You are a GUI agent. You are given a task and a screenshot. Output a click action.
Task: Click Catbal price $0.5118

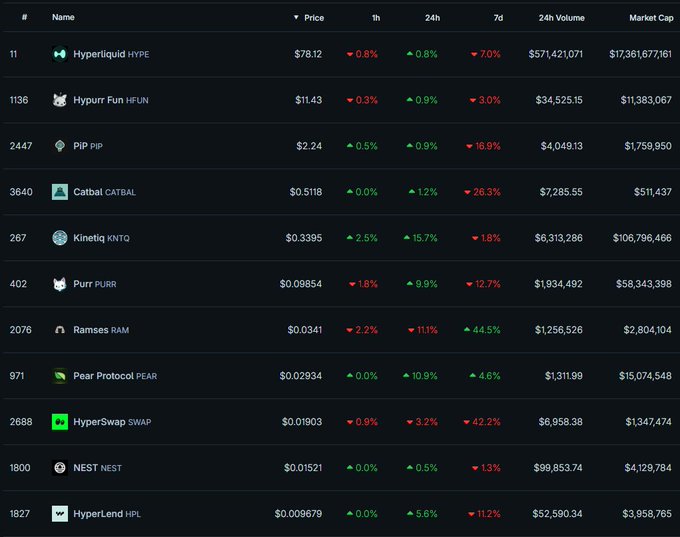(x=306, y=192)
